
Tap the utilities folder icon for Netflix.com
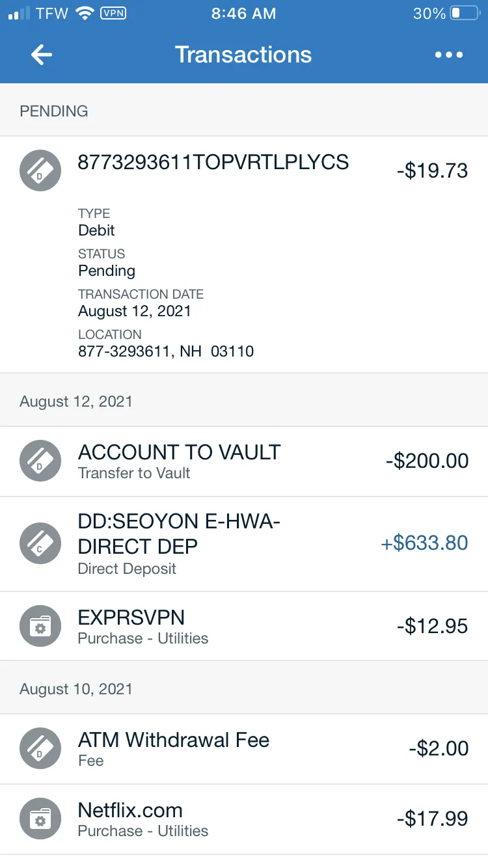point(40,819)
